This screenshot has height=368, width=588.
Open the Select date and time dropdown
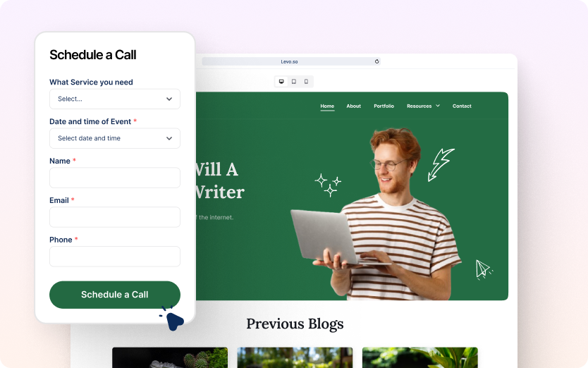[x=115, y=138]
